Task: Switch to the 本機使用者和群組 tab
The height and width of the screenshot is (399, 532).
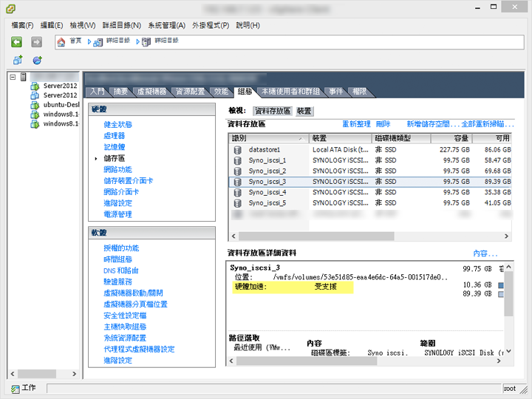Action: pos(291,92)
